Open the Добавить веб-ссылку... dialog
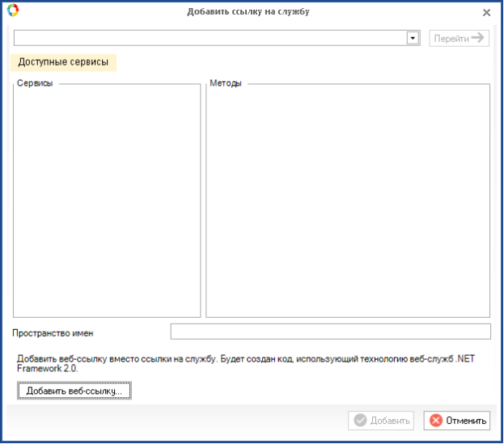 pyautogui.click(x=74, y=391)
